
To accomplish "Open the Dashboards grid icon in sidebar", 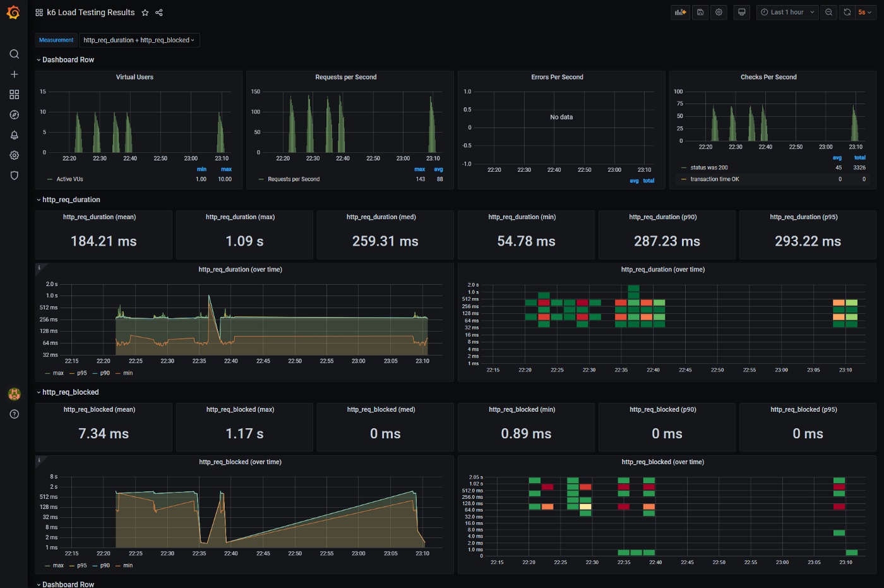I will [x=14, y=95].
